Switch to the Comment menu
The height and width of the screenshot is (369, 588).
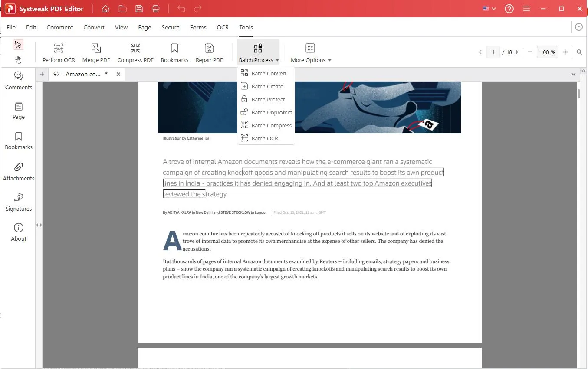tap(60, 27)
